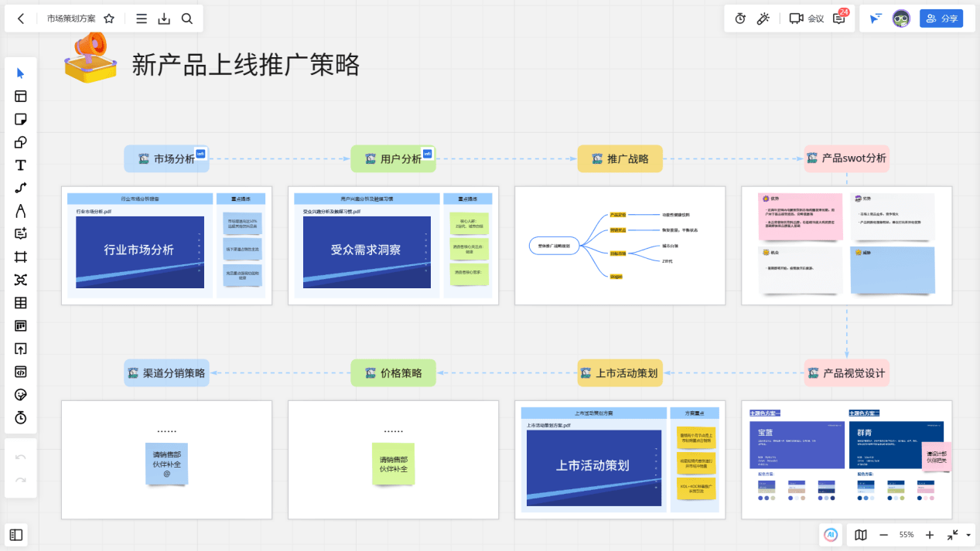The height and width of the screenshot is (551, 980).
Task: Click the 行业市场分析 PDF thumbnail
Action: coord(140,252)
